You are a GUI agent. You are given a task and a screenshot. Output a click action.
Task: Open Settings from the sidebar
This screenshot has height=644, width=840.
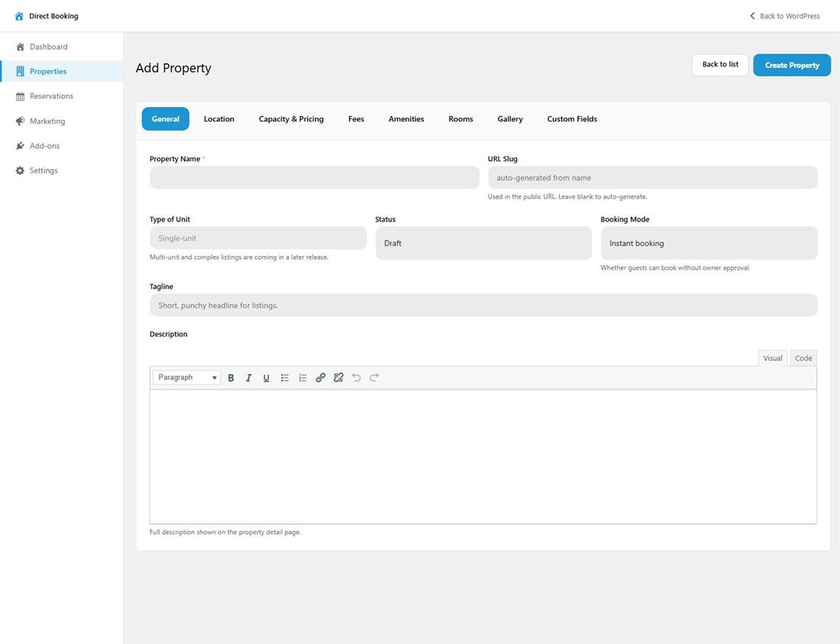[x=62, y=170]
